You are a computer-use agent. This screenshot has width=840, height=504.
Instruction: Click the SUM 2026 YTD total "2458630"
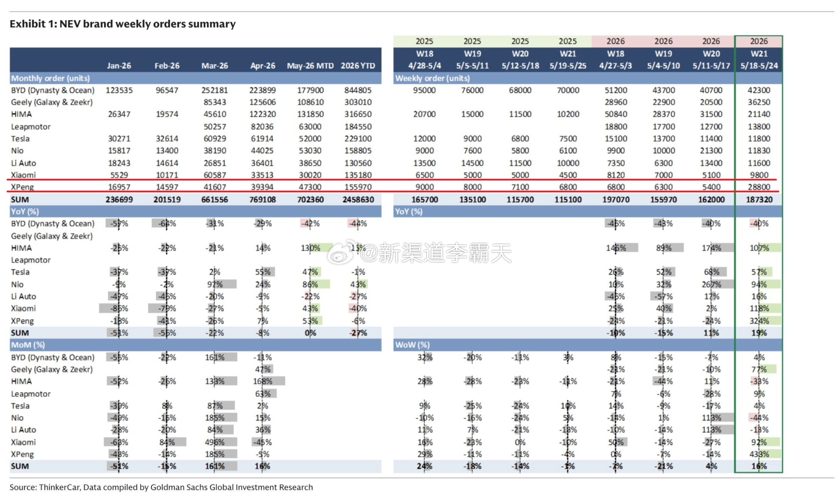point(358,199)
